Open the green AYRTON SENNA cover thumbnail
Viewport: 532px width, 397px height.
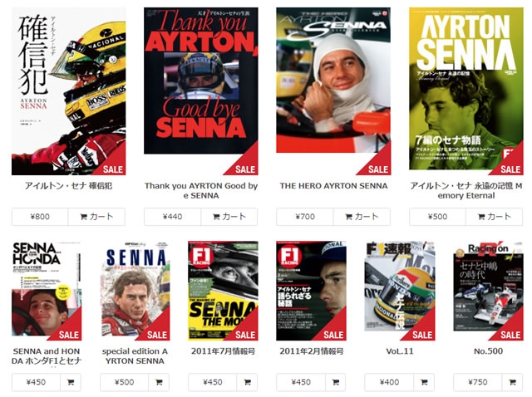click(465, 89)
